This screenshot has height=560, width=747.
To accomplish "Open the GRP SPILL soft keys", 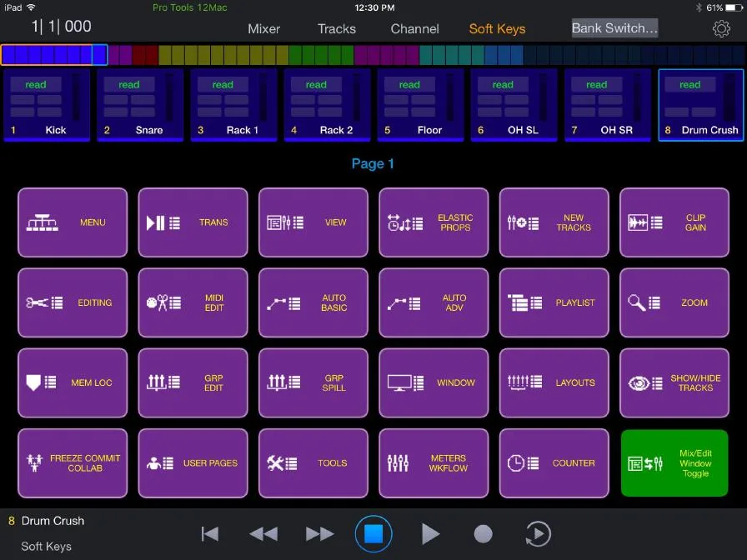I will [313, 382].
